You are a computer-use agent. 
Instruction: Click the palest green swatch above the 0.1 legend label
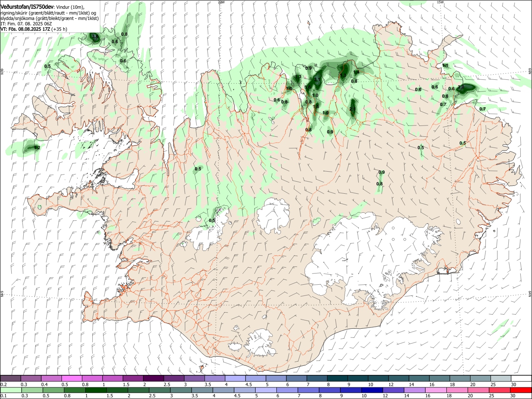11,390
